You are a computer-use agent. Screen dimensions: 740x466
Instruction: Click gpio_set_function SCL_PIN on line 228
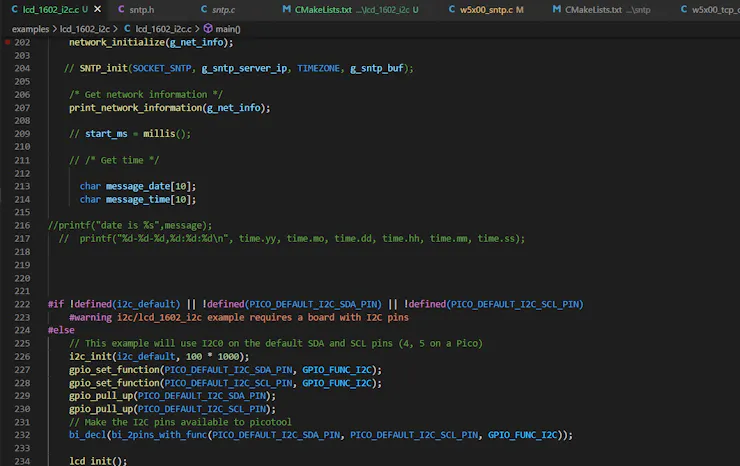pos(228,383)
